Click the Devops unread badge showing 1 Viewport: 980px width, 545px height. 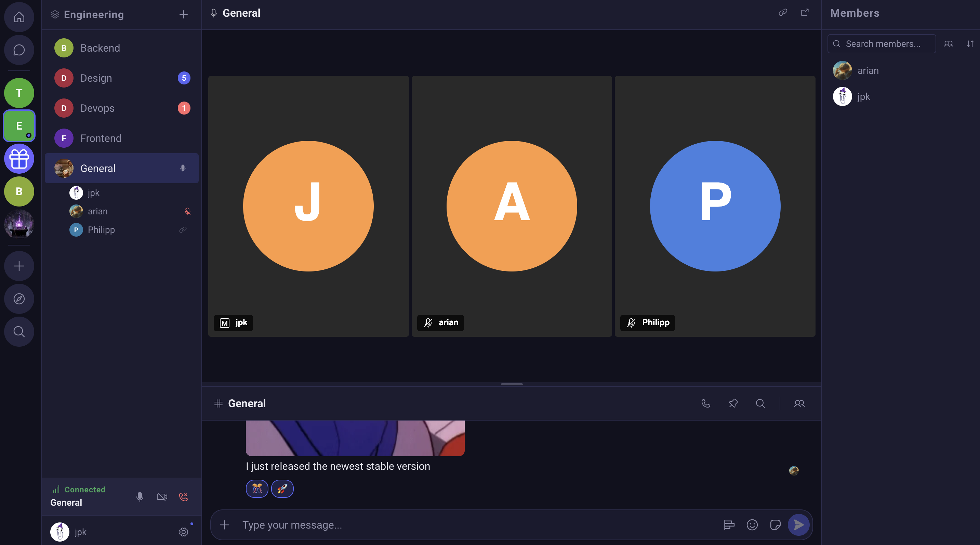(x=184, y=108)
